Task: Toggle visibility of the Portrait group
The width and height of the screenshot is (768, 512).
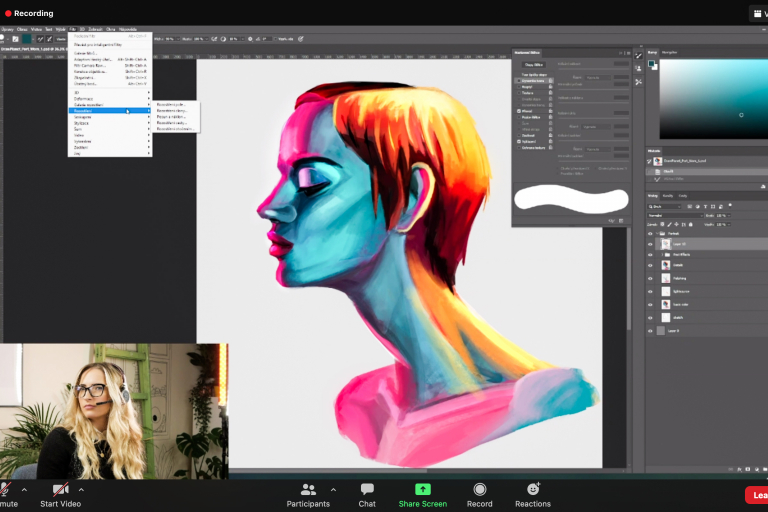Action: click(650, 234)
